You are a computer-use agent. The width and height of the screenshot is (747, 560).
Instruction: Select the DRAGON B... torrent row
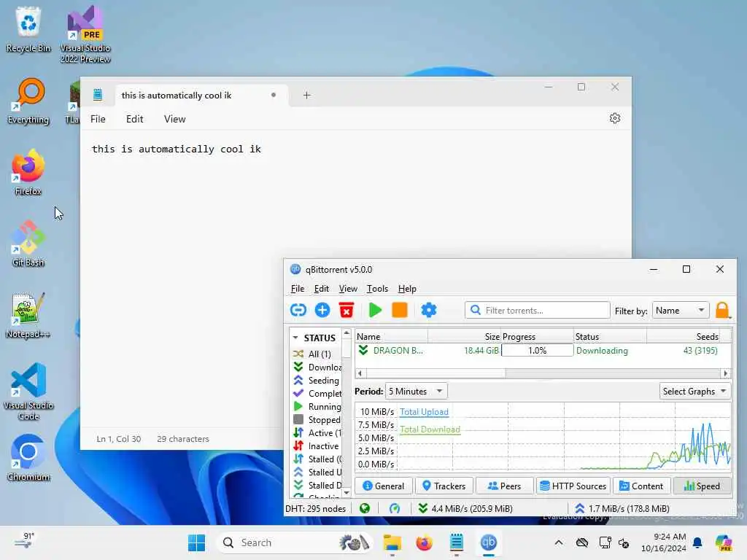[543, 351]
